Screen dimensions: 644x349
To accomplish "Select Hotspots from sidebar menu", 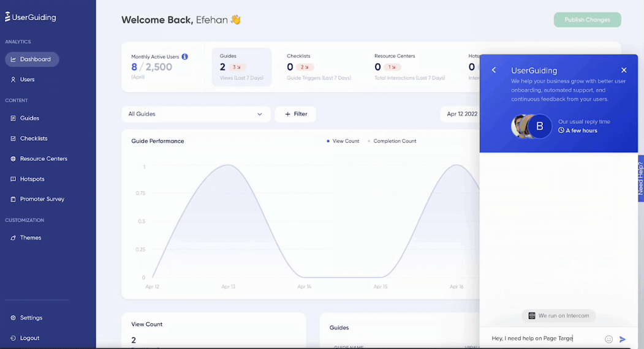I will tap(32, 179).
